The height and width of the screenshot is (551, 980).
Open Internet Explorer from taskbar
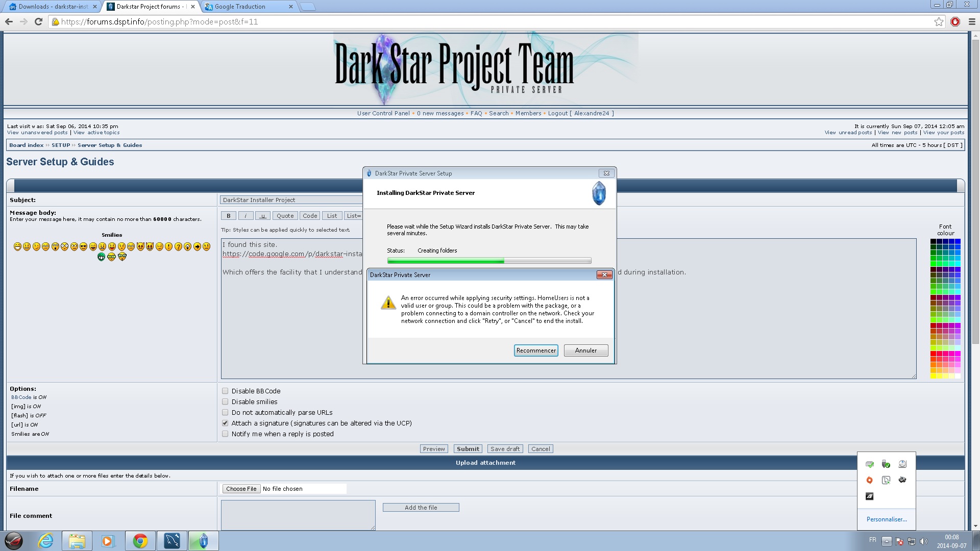coord(46,541)
